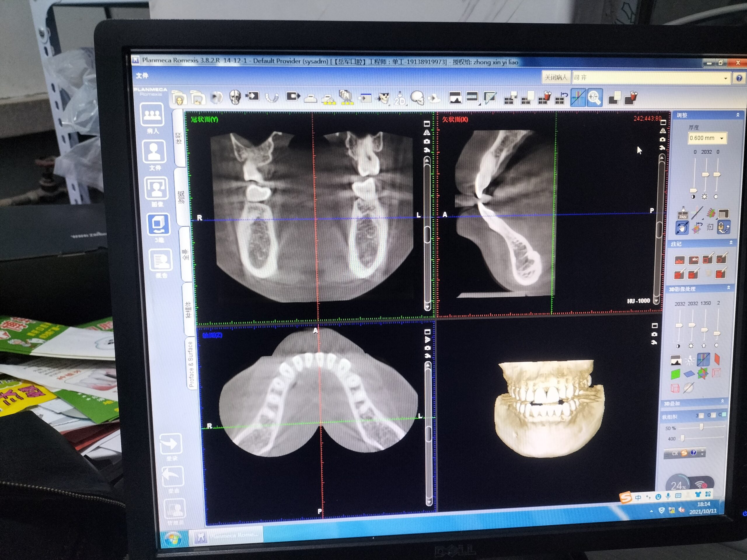Maximize the 3D rendering view pane

pos(655,326)
